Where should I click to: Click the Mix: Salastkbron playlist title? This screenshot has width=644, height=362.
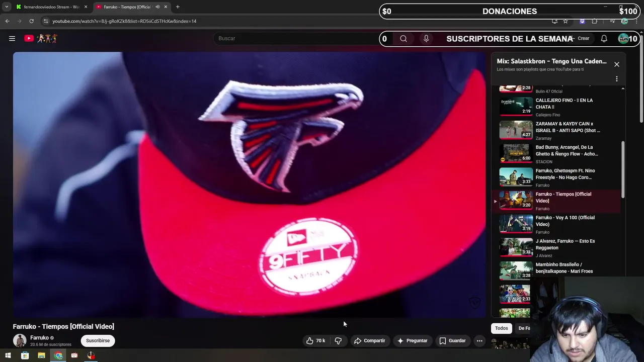(551, 61)
